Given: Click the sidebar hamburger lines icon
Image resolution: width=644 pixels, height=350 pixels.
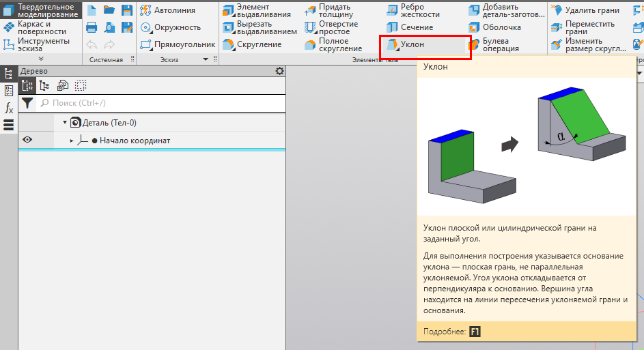Looking at the screenshot, I should [9, 125].
